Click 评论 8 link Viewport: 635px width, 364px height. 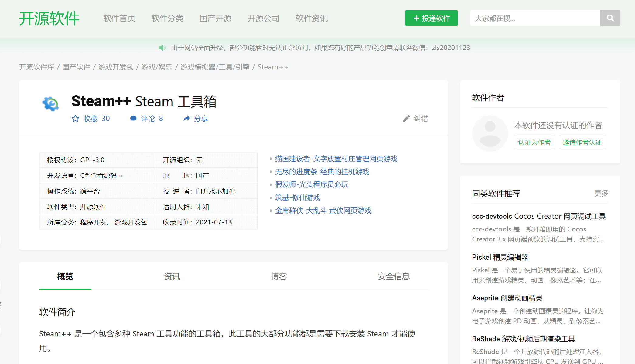point(146,119)
